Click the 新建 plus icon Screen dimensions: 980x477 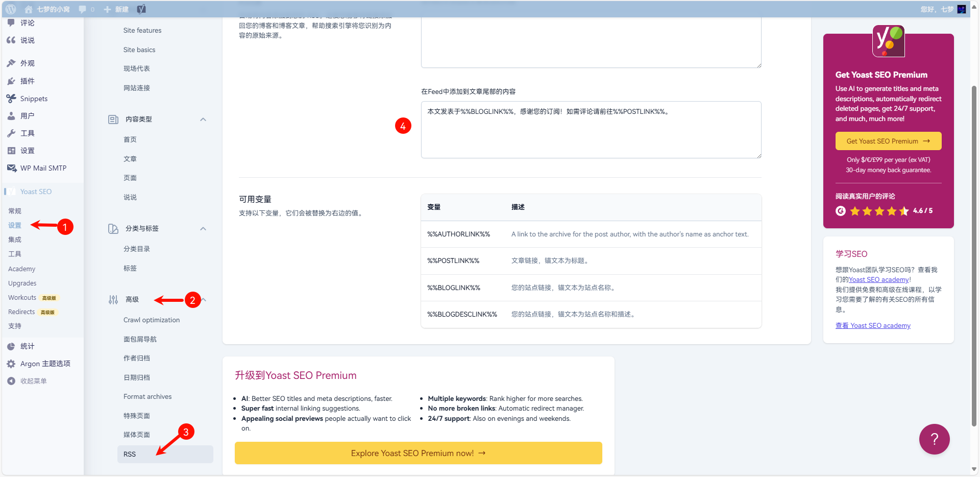click(x=107, y=9)
